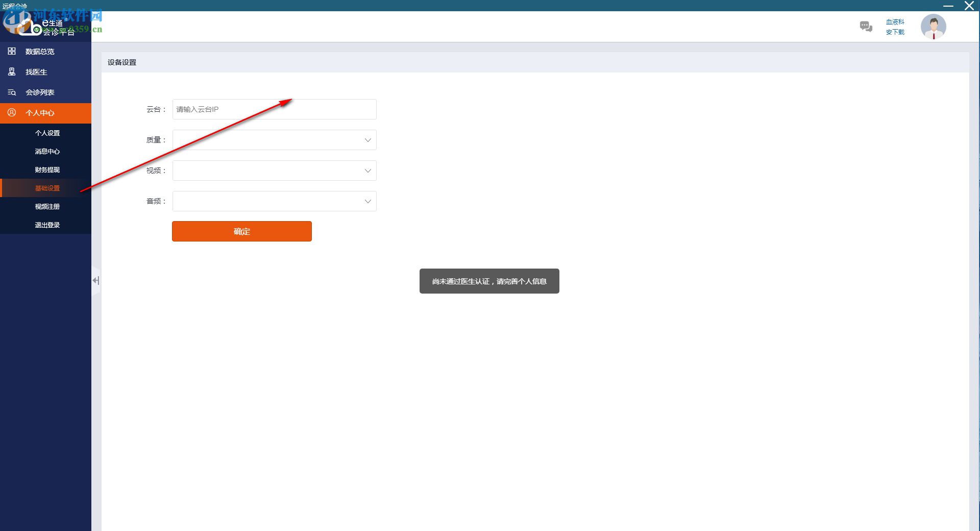The height and width of the screenshot is (531, 980).
Task: Open 个人设置 submenu item
Action: tap(45, 133)
